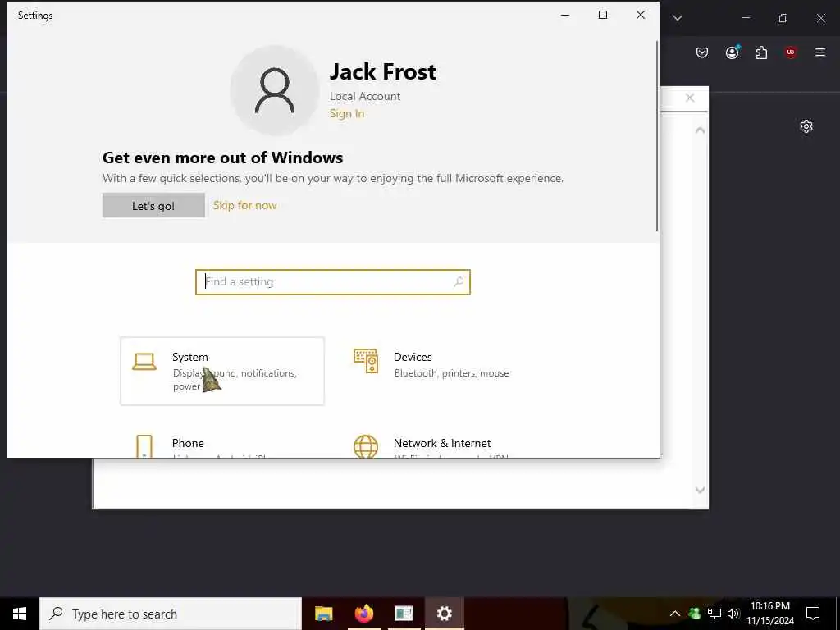
Task: Open the volume speaker tray icon
Action: pyautogui.click(x=733, y=614)
